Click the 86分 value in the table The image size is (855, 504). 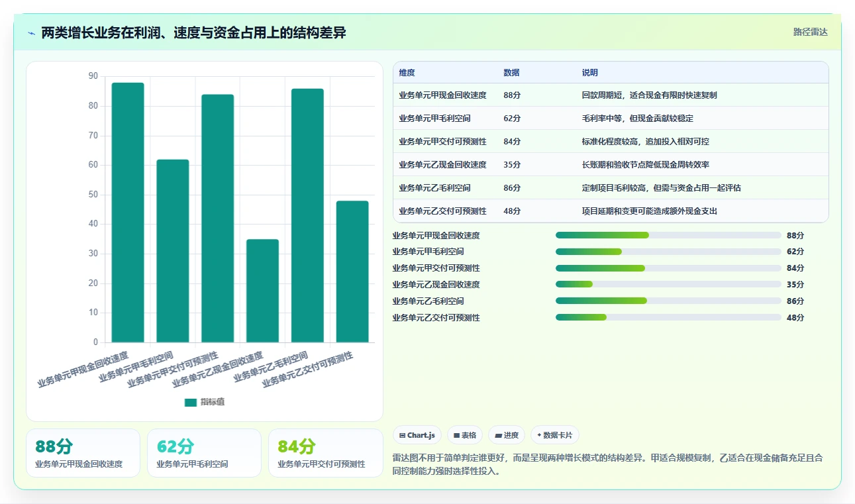[512, 188]
